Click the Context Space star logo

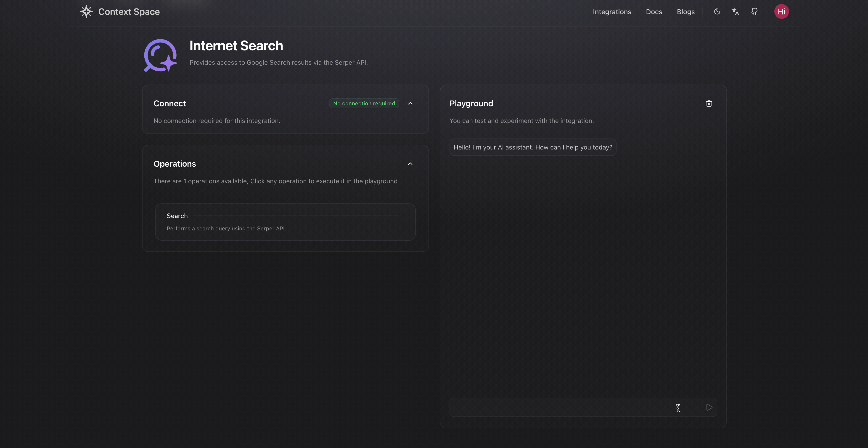86,11
